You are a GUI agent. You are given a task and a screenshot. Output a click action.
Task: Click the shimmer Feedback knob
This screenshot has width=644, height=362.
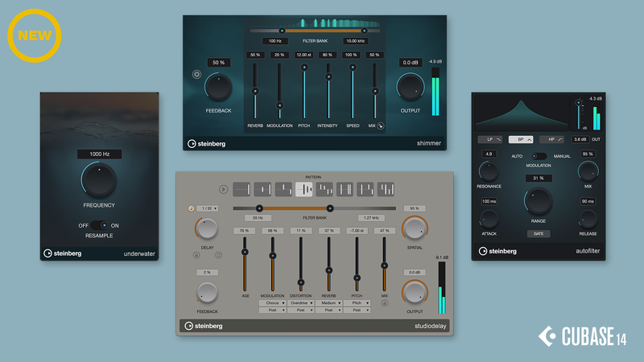218,87
